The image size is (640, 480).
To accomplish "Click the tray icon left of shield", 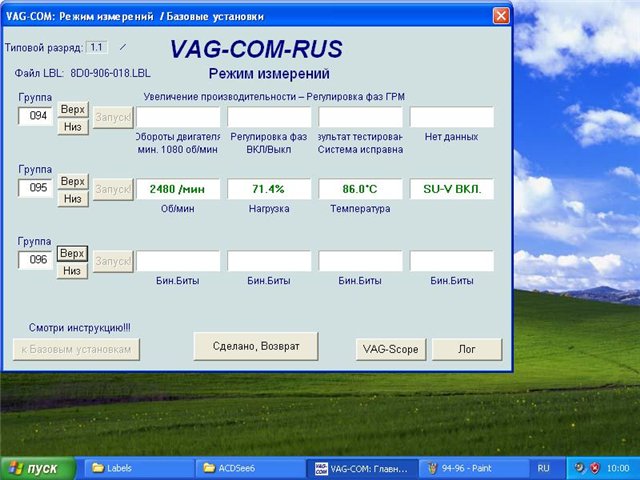I will point(579,468).
